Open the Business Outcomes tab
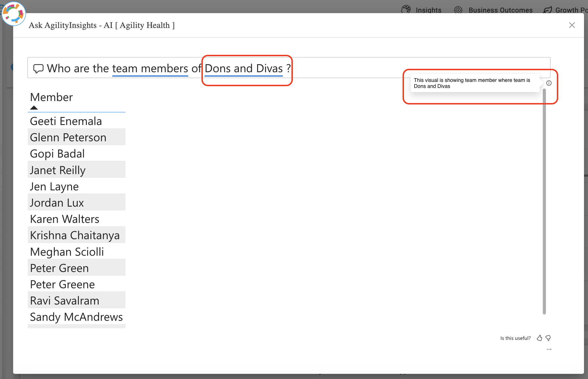Viewport: 588px width, 379px height. pyautogui.click(x=493, y=10)
